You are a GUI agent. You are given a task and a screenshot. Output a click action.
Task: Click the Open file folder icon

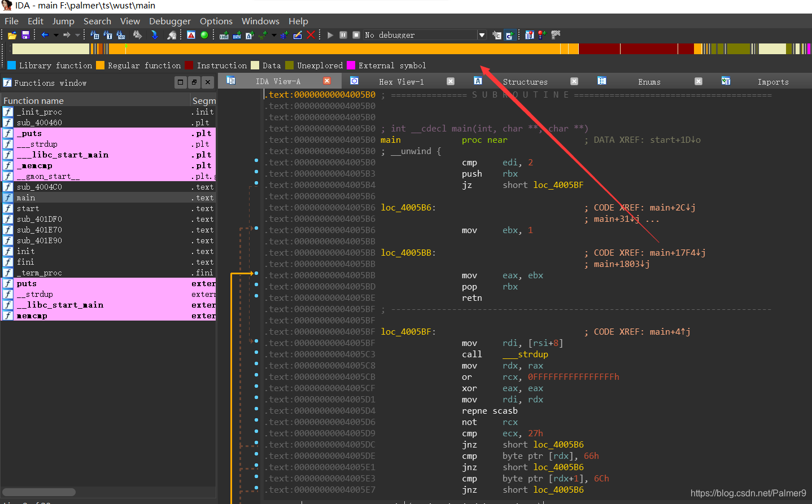click(x=12, y=35)
